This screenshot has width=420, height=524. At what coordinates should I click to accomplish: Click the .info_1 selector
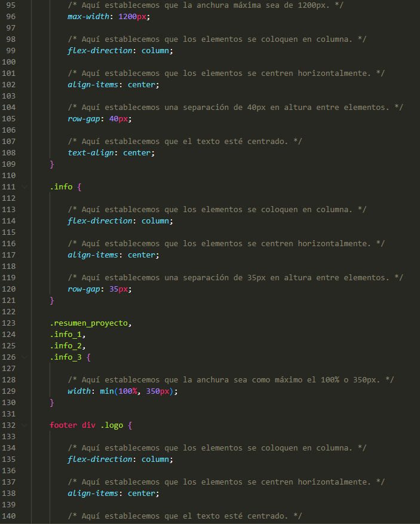[x=66, y=335]
